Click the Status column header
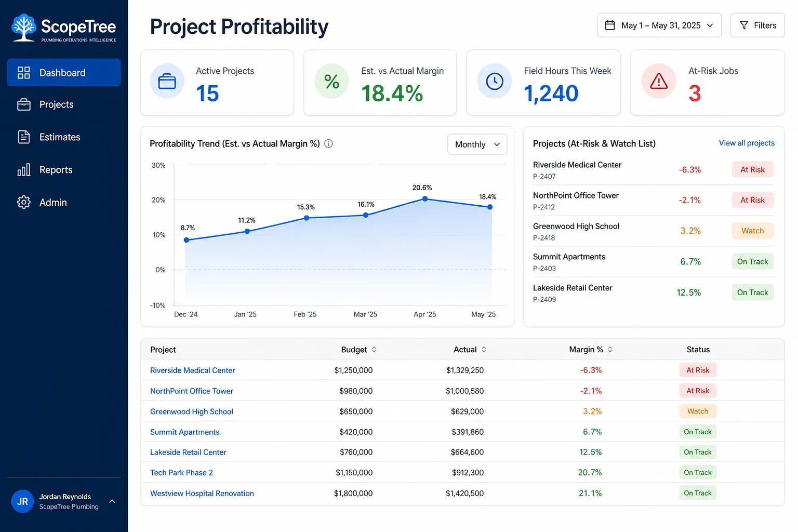The width and height of the screenshot is (798, 532). (x=698, y=350)
